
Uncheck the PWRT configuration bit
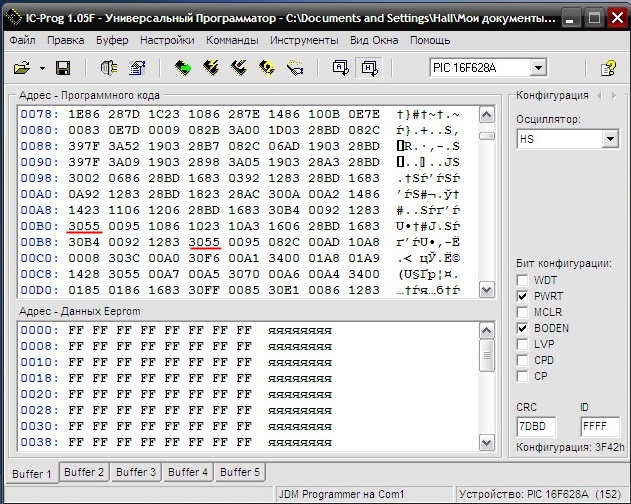pyautogui.click(x=523, y=297)
